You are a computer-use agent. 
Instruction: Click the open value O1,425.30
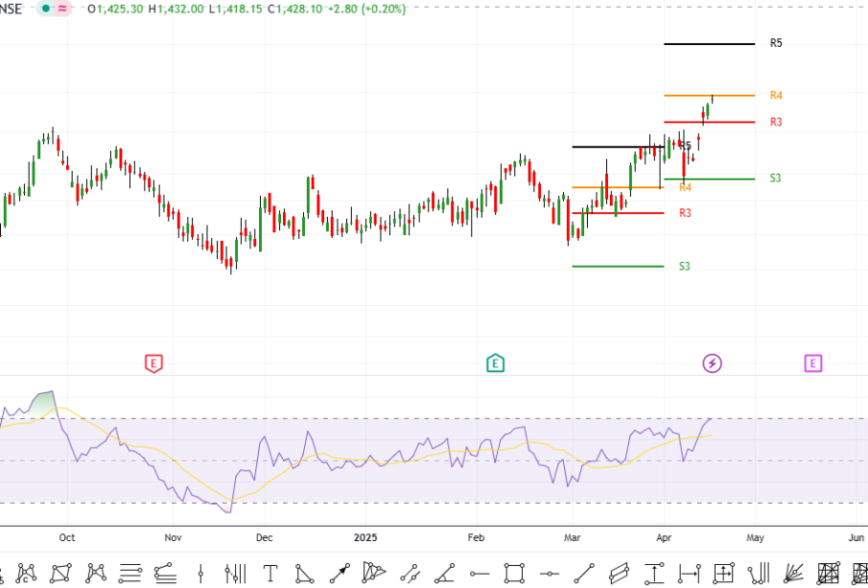[x=115, y=10]
